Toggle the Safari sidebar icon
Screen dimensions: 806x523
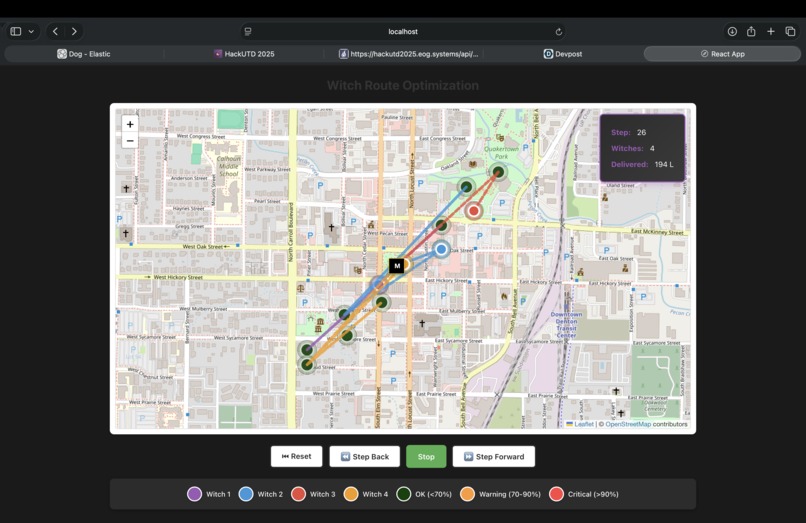click(x=16, y=31)
